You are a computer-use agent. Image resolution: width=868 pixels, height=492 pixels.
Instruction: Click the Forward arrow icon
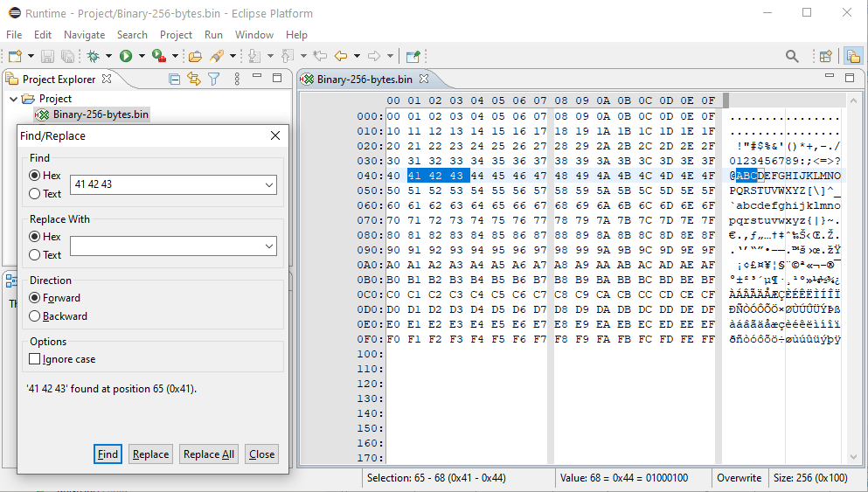point(374,56)
